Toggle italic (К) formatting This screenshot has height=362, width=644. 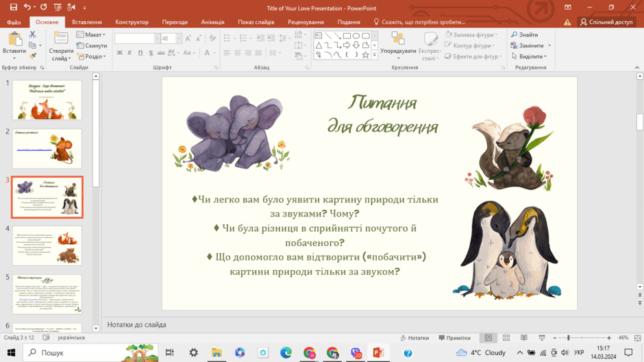click(129, 53)
